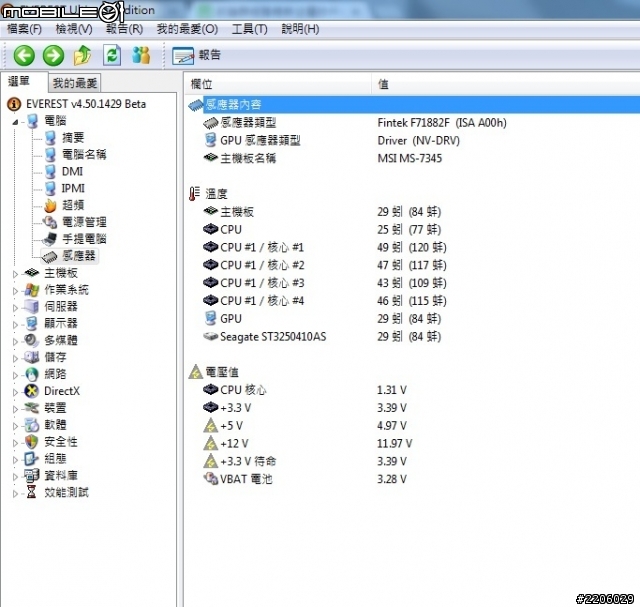
Task: Expand the 主機板 tree node
Action: [15, 274]
